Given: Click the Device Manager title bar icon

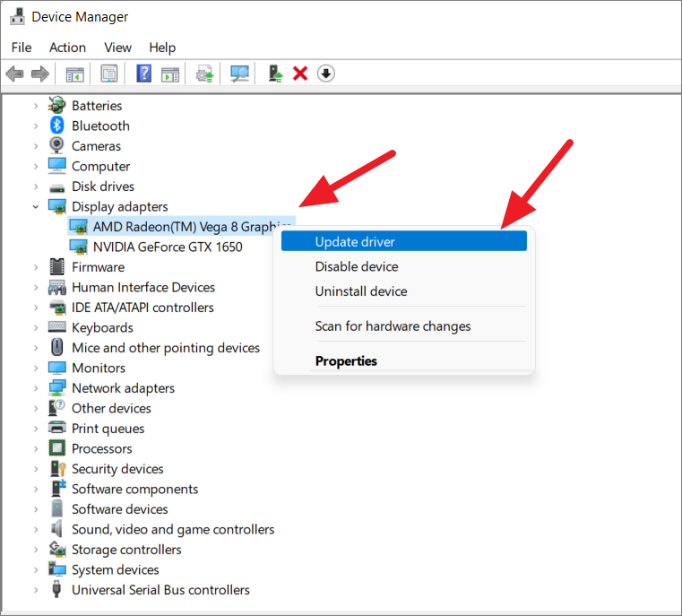Looking at the screenshot, I should [x=17, y=16].
